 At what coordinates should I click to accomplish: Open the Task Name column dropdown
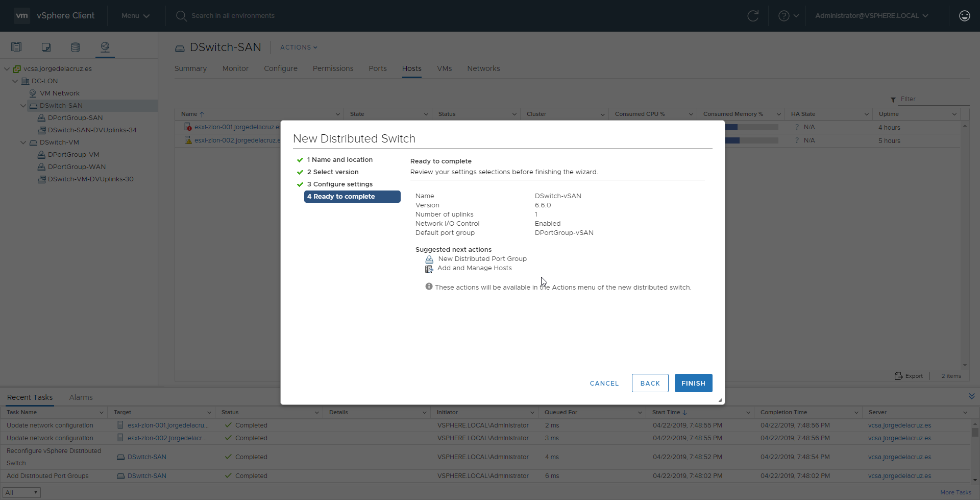tap(101, 413)
